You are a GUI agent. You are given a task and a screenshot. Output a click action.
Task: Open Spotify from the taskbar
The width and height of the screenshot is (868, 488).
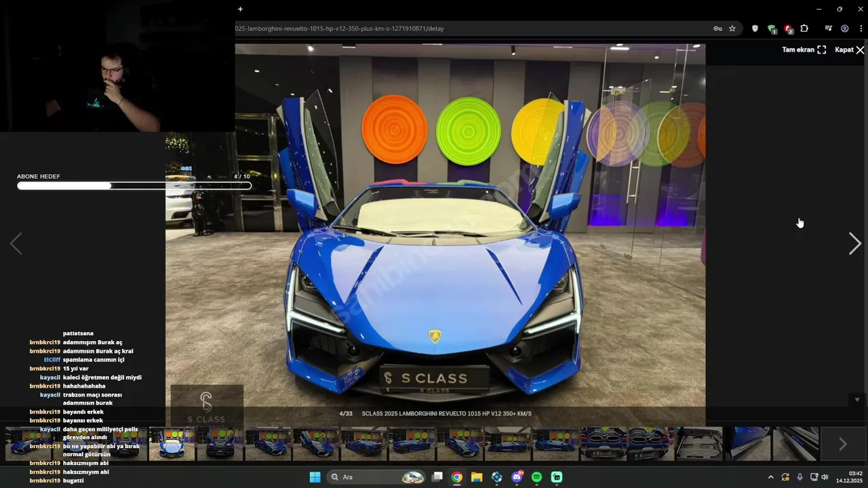537,477
